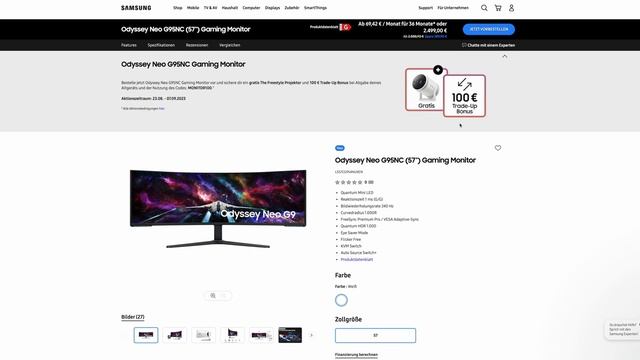Select the third product thumbnail
Image resolution: width=640 pixels, height=360 pixels.
204,335
